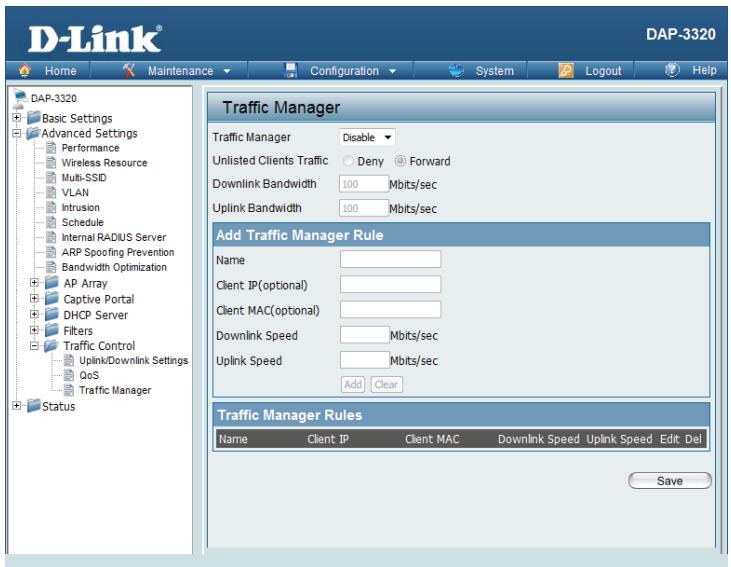Click the Captive Portal folder icon
Image resolution: width=731 pixels, height=567 pixels.
tap(52, 298)
